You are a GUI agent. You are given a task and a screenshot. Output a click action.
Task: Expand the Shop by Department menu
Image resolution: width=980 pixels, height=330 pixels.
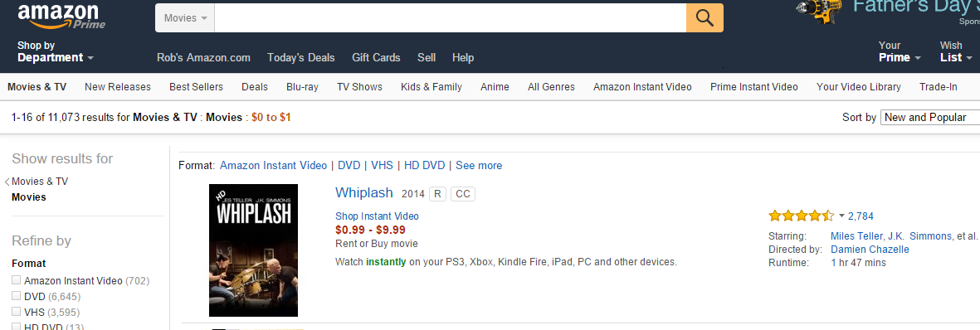pos(56,51)
